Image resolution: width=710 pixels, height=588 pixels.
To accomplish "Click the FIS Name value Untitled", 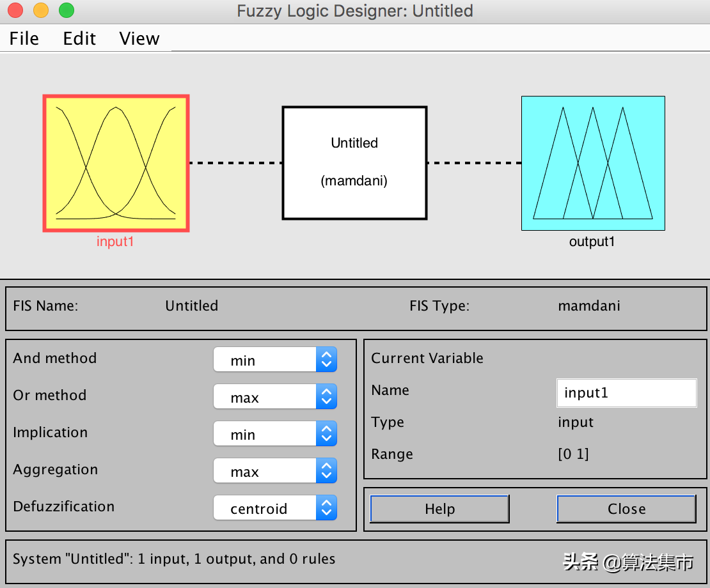I will pos(191,306).
